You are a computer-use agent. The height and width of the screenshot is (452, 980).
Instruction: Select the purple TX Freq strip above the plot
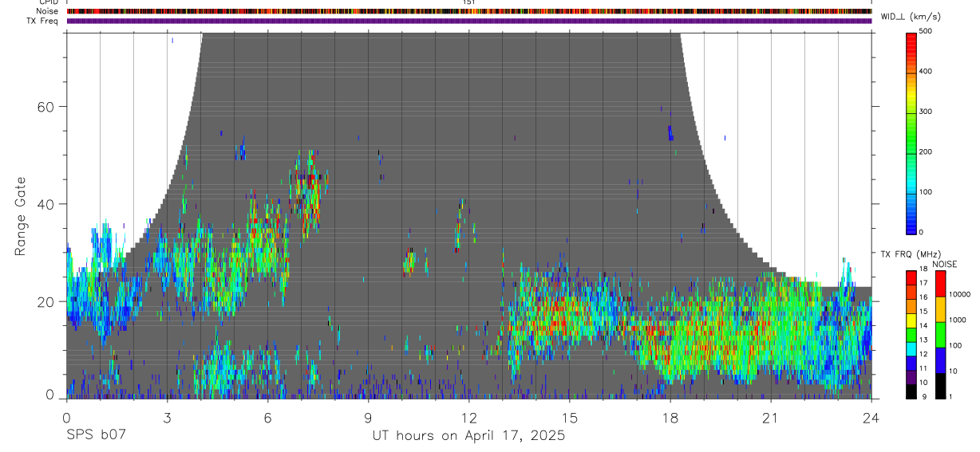click(x=469, y=21)
